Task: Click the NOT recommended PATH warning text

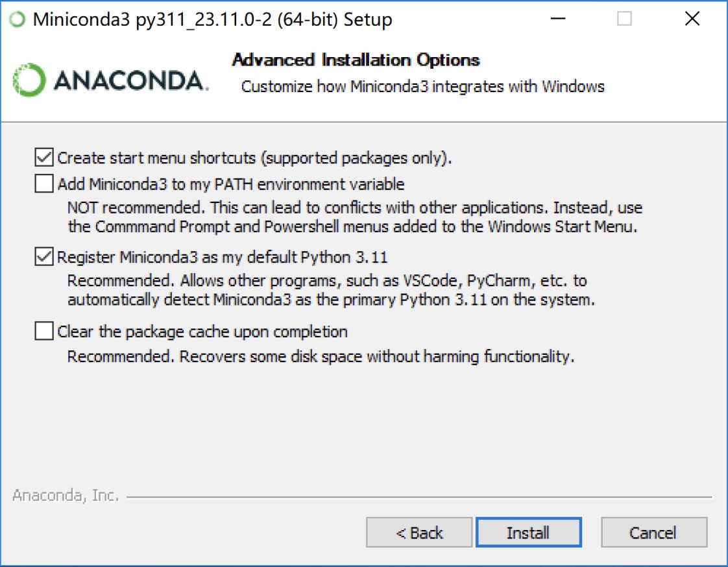Action: point(355,217)
